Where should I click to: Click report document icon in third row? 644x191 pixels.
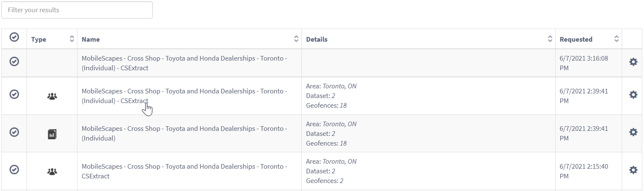click(x=52, y=134)
